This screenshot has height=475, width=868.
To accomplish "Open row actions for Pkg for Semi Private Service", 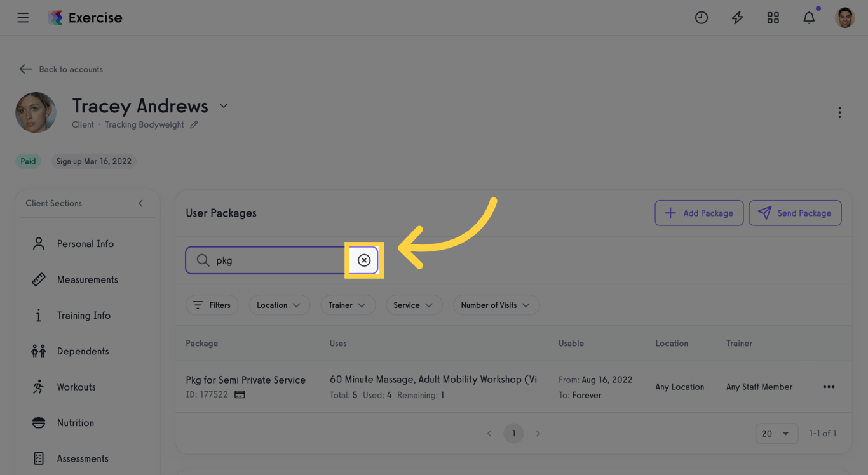I will tap(829, 387).
